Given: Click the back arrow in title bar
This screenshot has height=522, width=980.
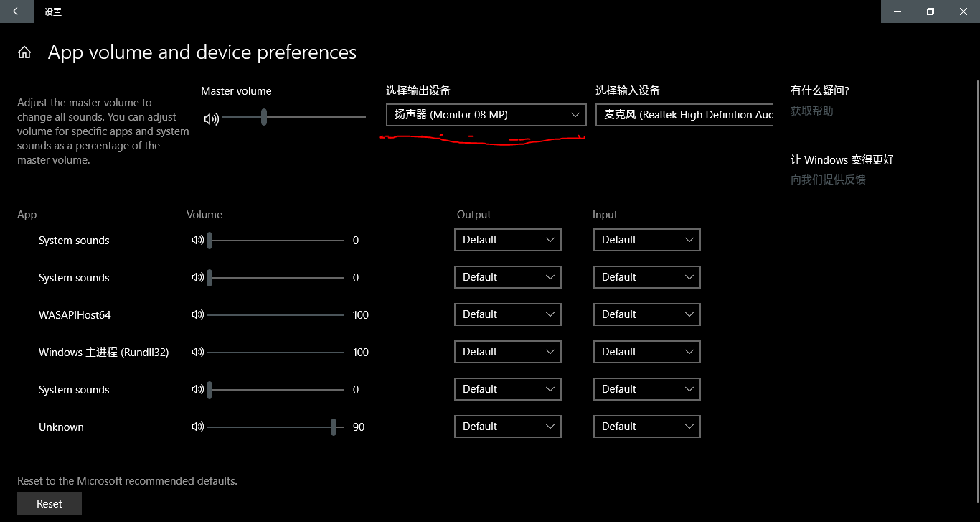Looking at the screenshot, I should (x=17, y=11).
